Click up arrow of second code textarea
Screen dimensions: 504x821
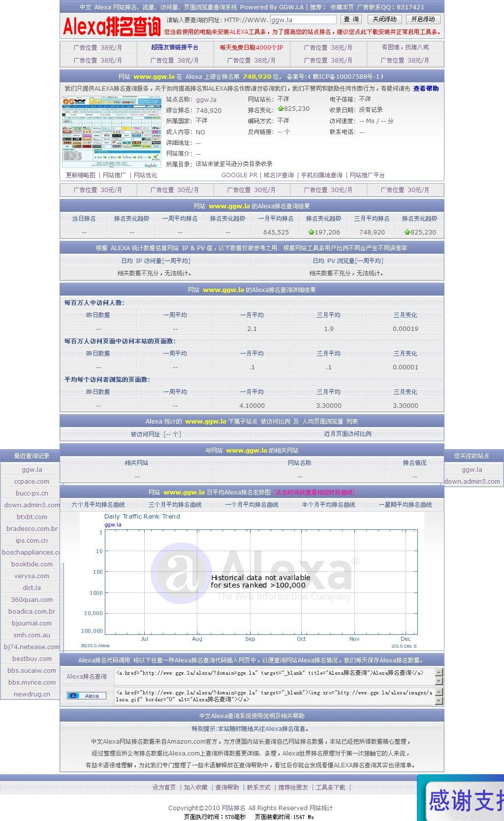pos(439,692)
